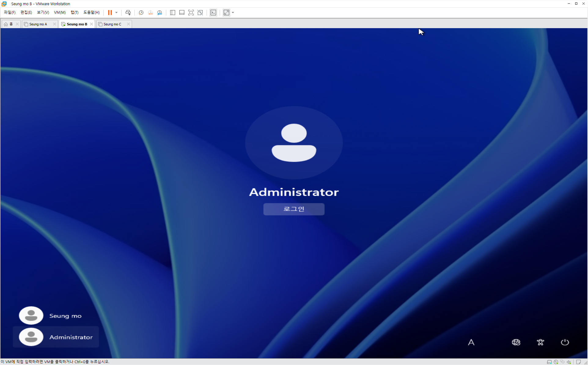Open the 파일(F) menu

(9, 13)
